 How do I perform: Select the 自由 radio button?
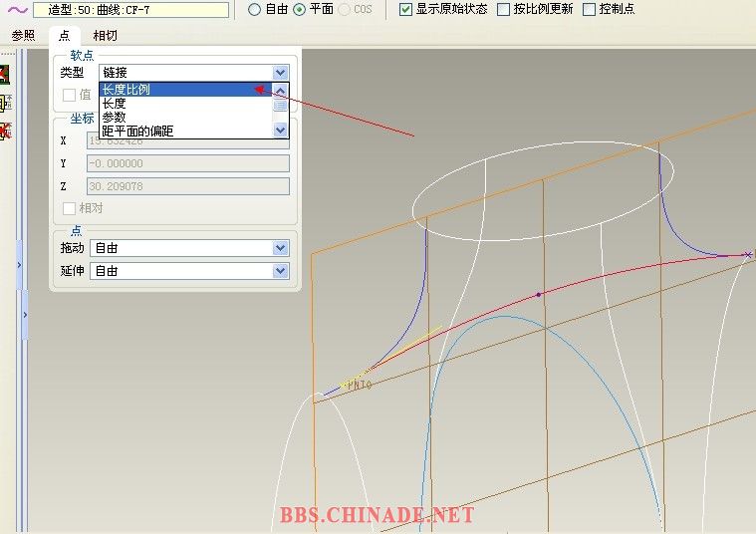pyautogui.click(x=255, y=9)
